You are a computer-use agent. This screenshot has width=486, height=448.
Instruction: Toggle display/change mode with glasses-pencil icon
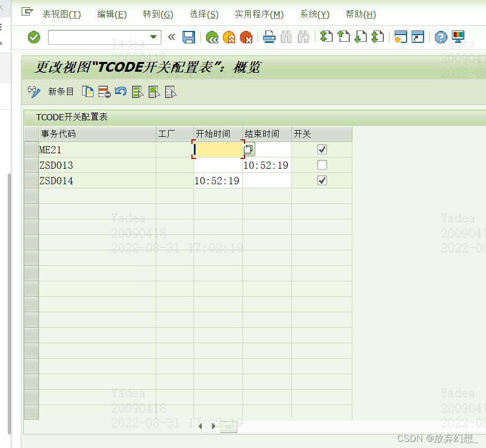click(x=34, y=91)
